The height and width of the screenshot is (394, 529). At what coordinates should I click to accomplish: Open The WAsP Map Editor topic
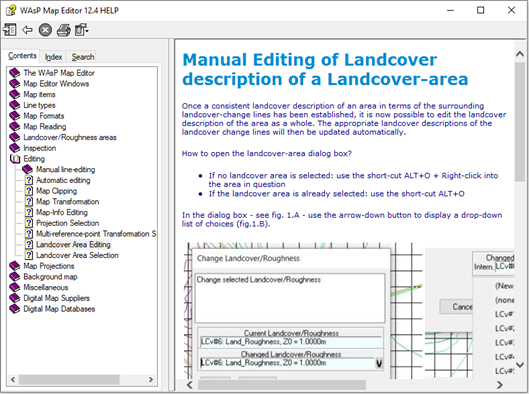(x=59, y=73)
